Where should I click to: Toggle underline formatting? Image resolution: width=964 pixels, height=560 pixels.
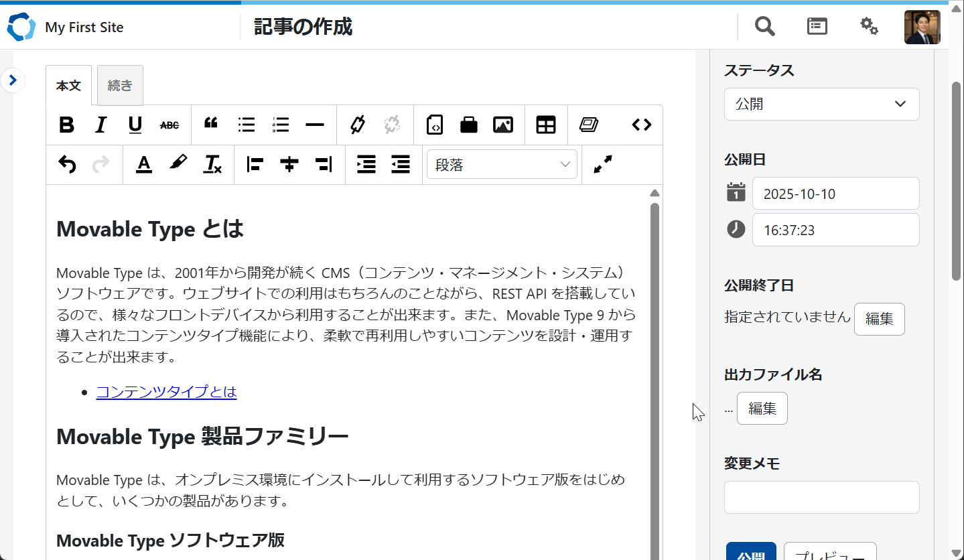tap(135, 125)
